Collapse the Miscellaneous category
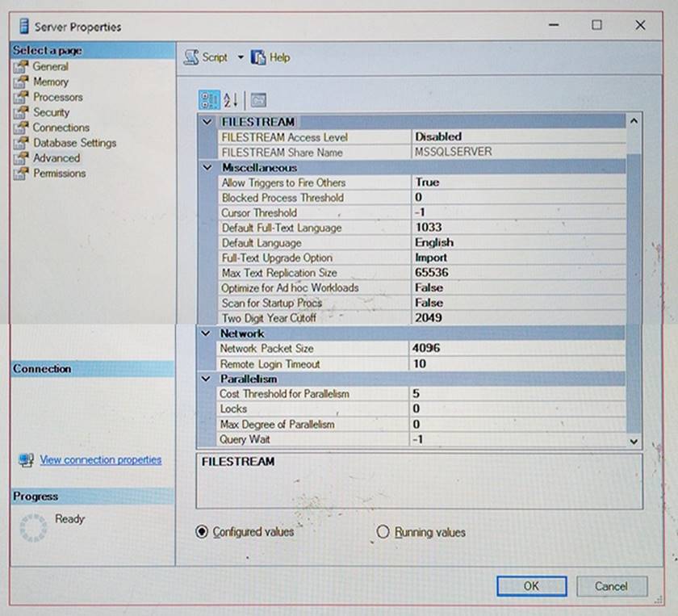678x616 pixels. pyautogui.click(x=207, y=167)
